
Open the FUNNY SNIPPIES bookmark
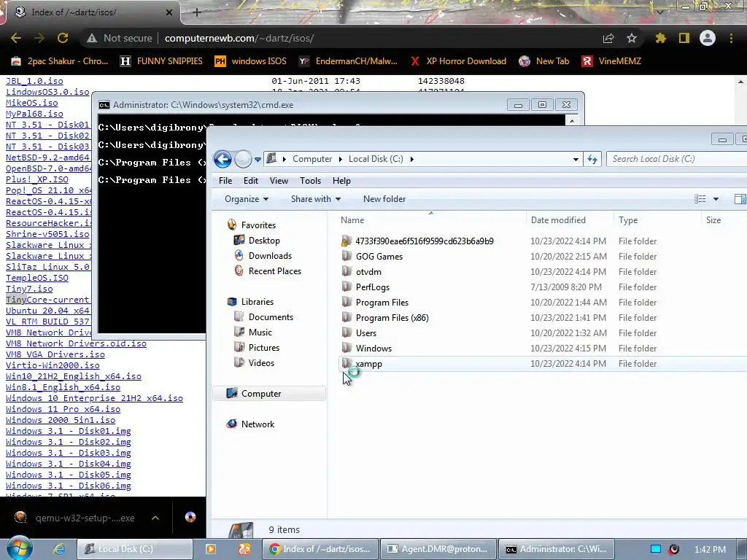(x=161, y=61)
